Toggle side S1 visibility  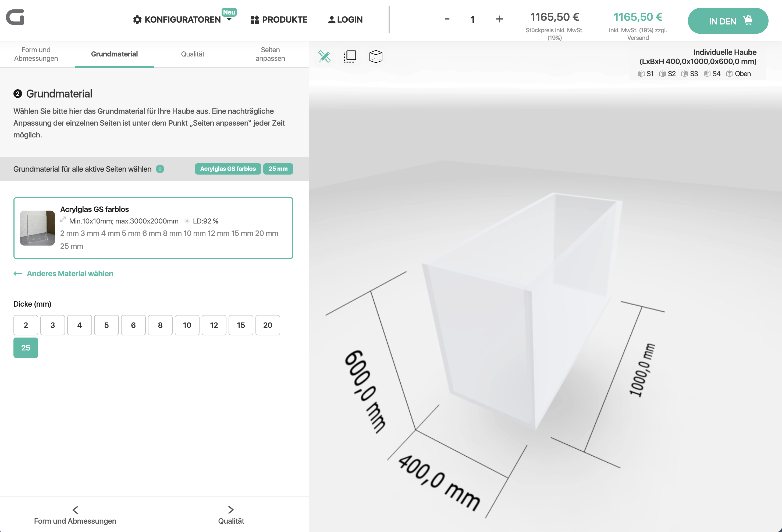click(645, 74)
